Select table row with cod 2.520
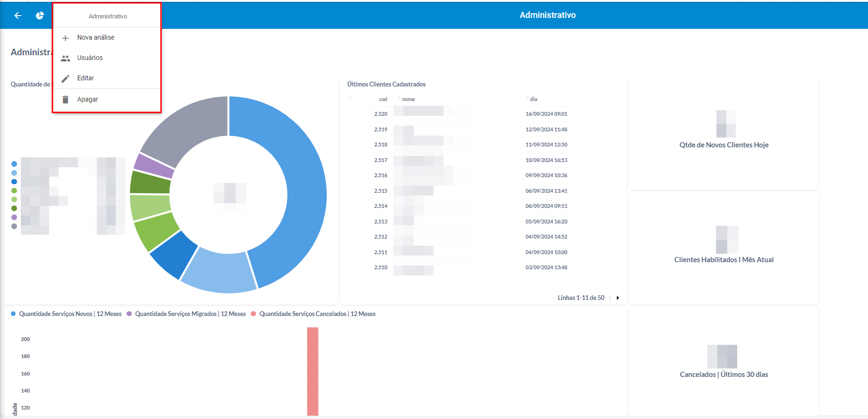868x419 pixels. 483,114
